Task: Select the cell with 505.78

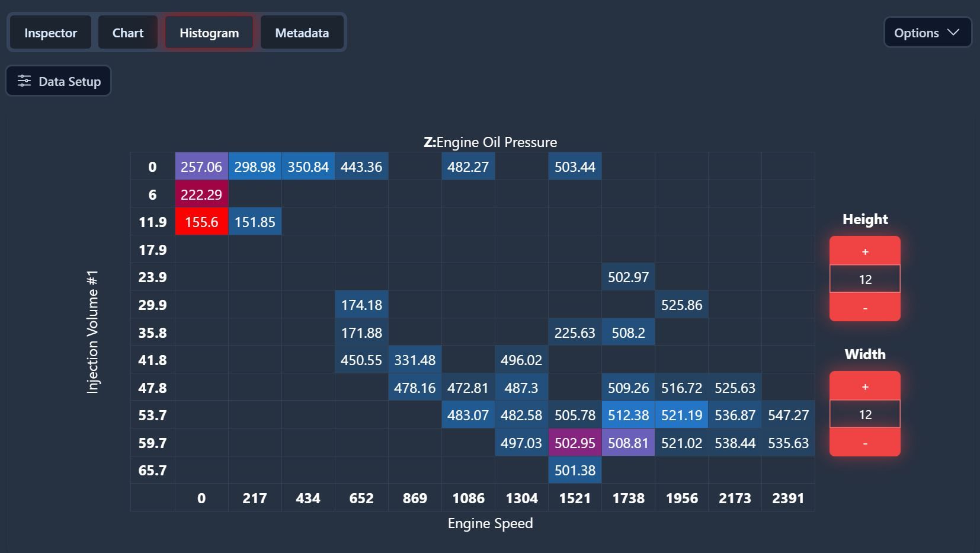Action: click(575, 415)
